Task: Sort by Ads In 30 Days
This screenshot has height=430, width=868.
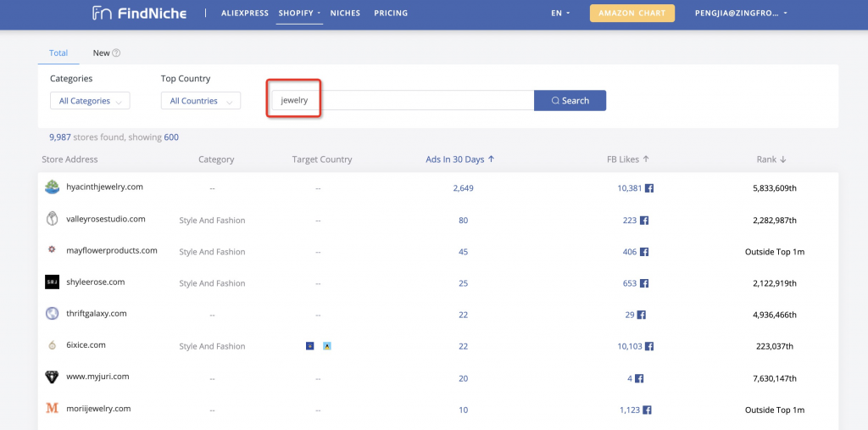Action: point(459,159)
